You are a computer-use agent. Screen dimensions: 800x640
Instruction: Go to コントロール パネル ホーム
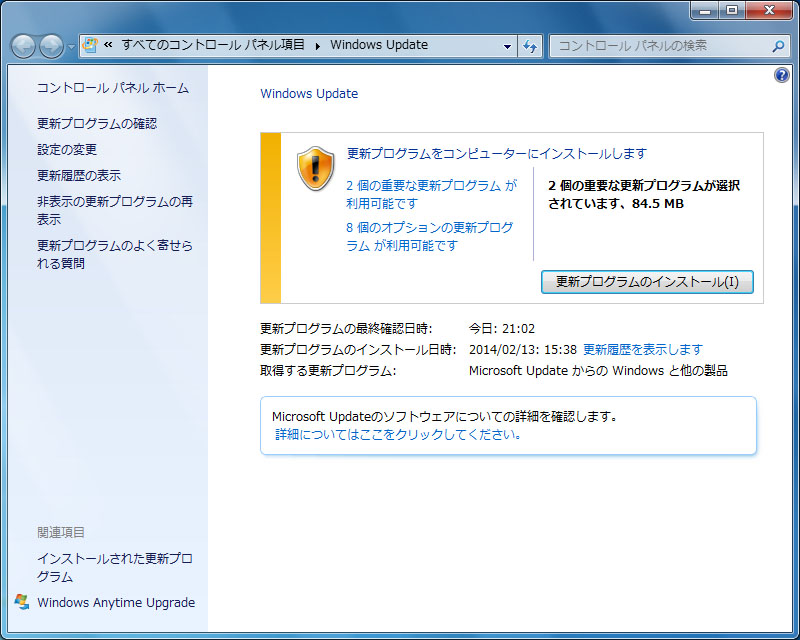[x=113, y=88]
